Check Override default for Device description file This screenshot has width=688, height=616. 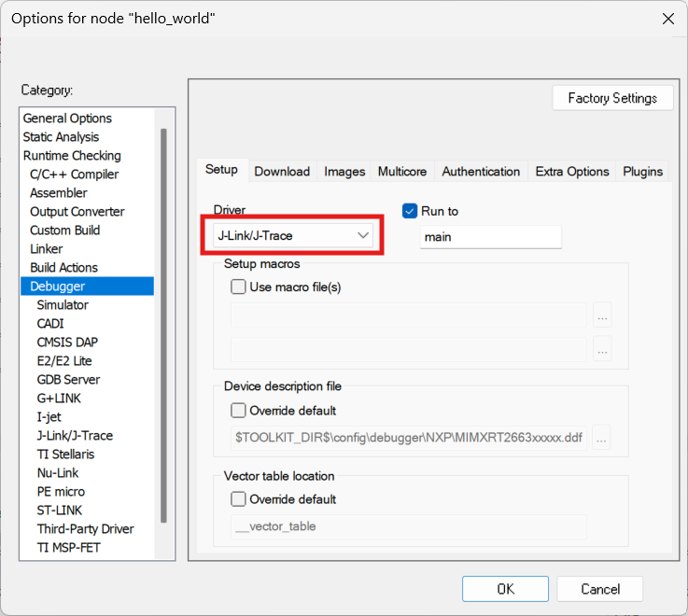pyautogui.click(x=238, y=411)
